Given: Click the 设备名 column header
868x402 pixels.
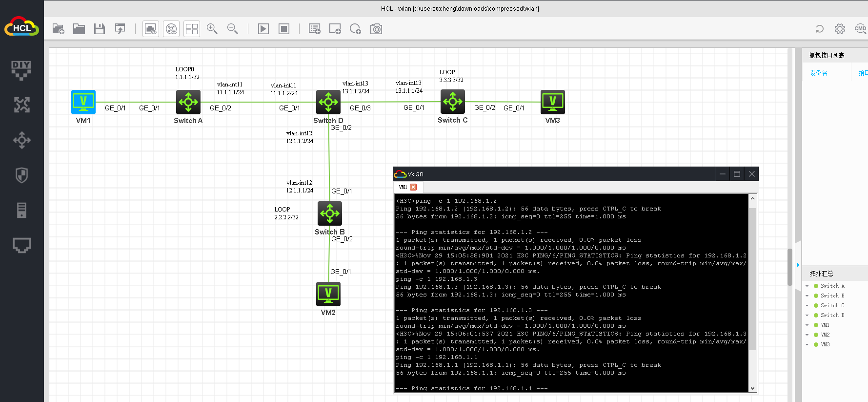Looking at the screenshot, I should [x=819, y=73].
